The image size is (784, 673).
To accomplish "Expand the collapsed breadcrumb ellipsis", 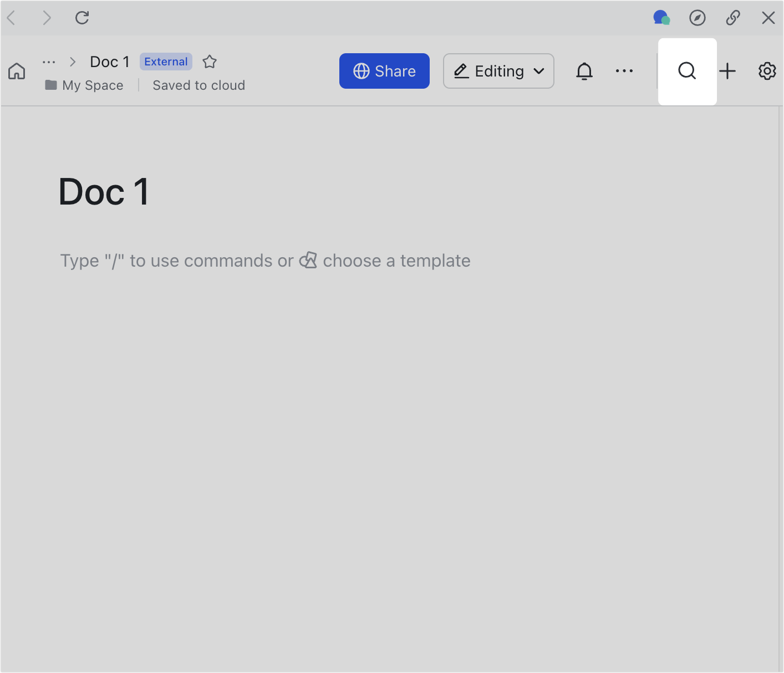I will pos(49,62).
